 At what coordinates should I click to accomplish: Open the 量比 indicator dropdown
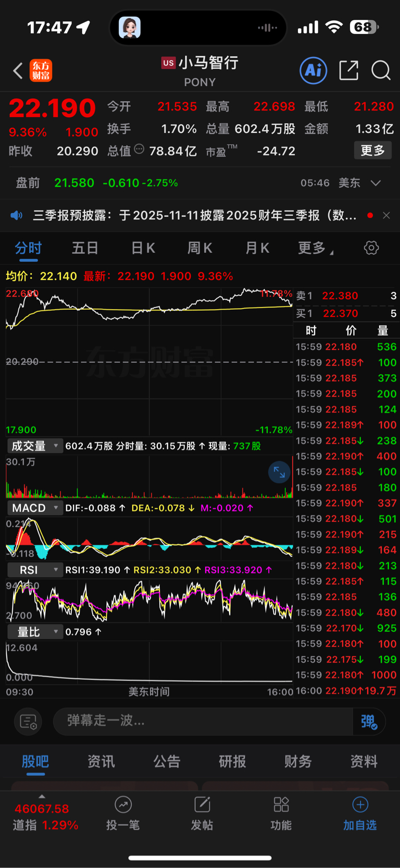point(34,632)
